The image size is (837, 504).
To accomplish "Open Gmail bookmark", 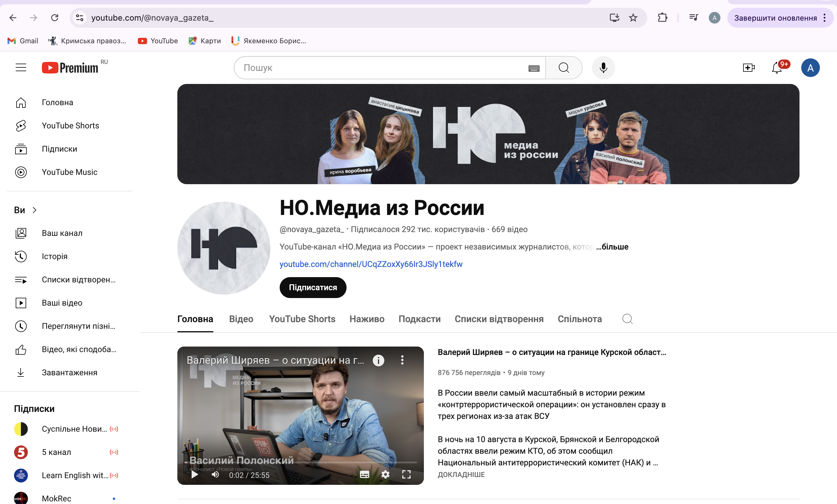I will point(22,41).
